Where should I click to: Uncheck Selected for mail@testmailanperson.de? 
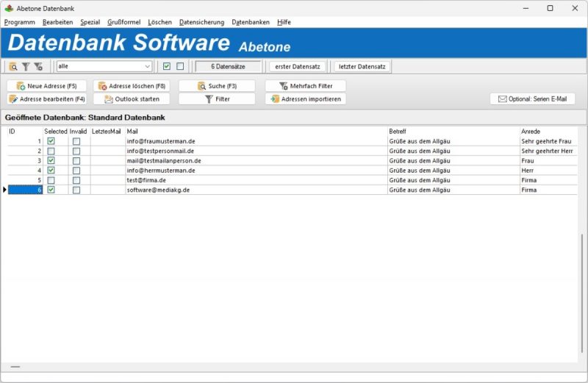tap(51, 160)
